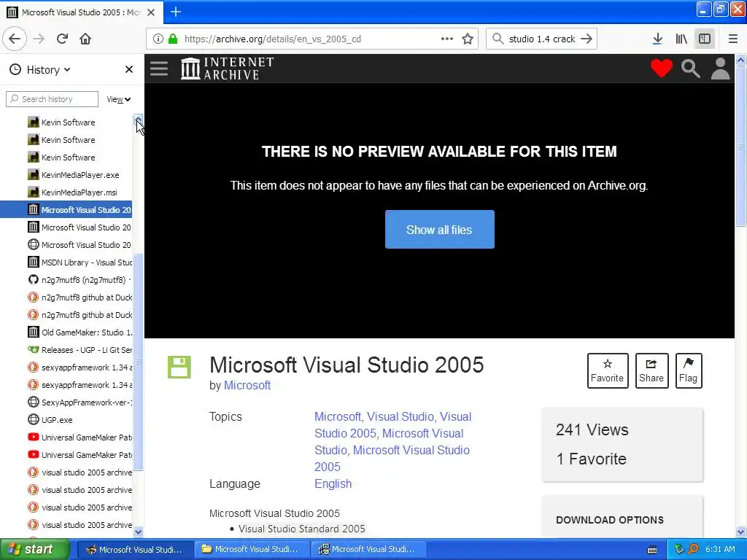747x560 pixels.
Task: Select the highlighted Microsoft Visual Studio history entry
Action: [66, 210]
